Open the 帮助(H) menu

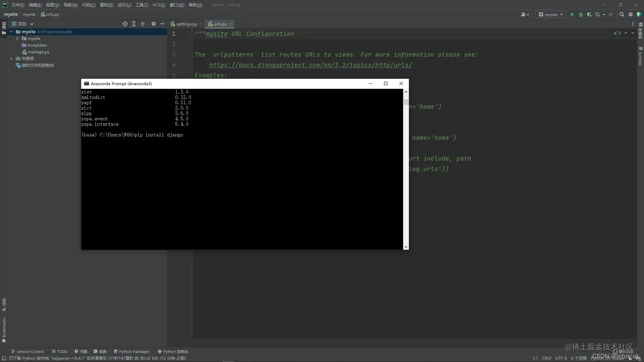coord(195,5)
